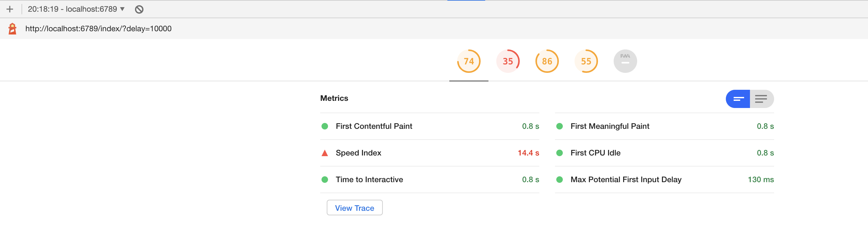Expand the Speed Index metric row

pyautogui.click(x=358, y=153)
